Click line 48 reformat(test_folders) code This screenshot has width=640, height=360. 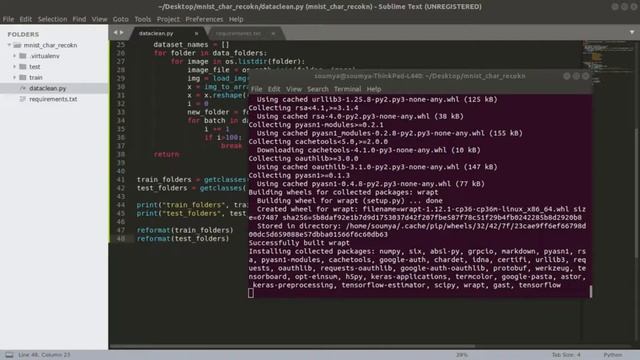coord(183,239)
